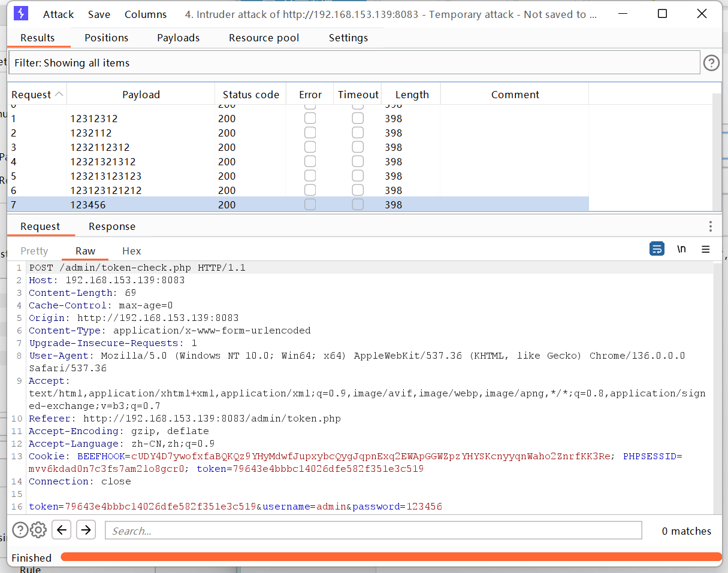The image size is (728, 573).
Task: Go to previous search match arrow
Action: [62, 530]
